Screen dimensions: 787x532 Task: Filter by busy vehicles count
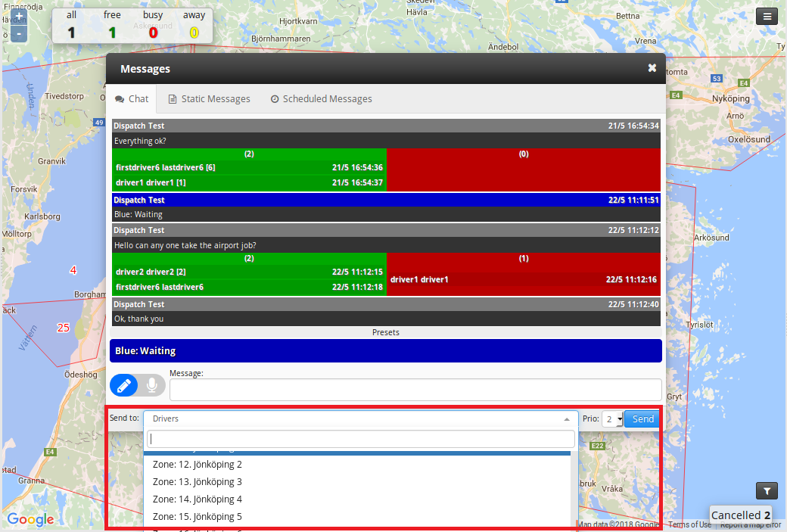point(153,26)
